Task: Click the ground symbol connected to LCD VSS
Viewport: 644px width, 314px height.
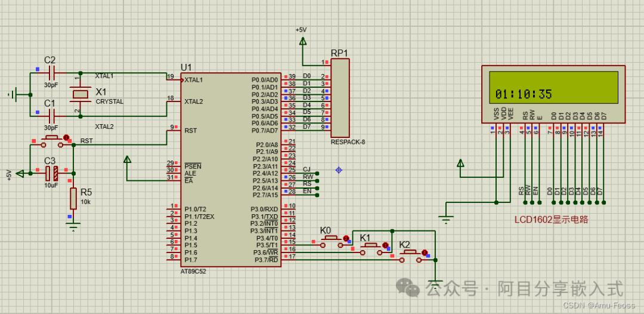Action: 446,220
